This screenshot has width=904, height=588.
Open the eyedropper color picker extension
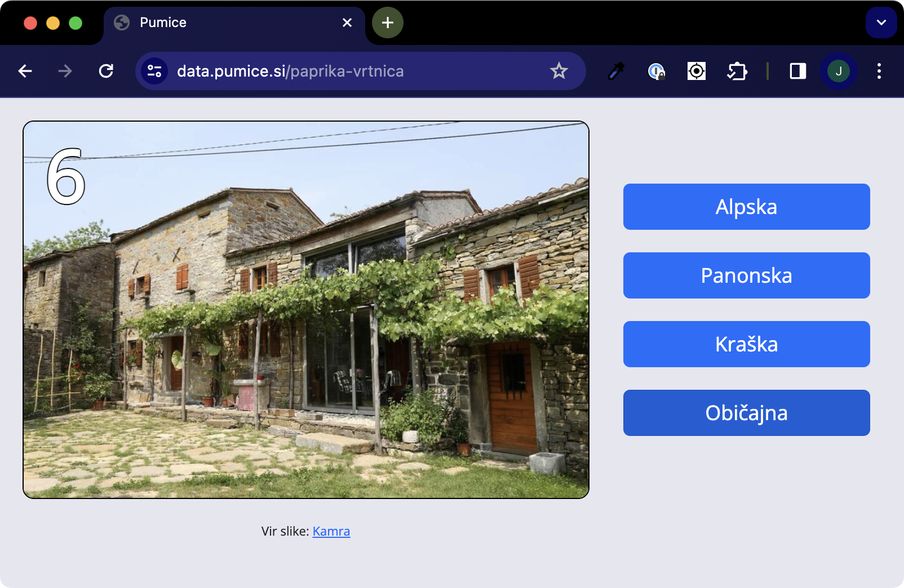616,71
